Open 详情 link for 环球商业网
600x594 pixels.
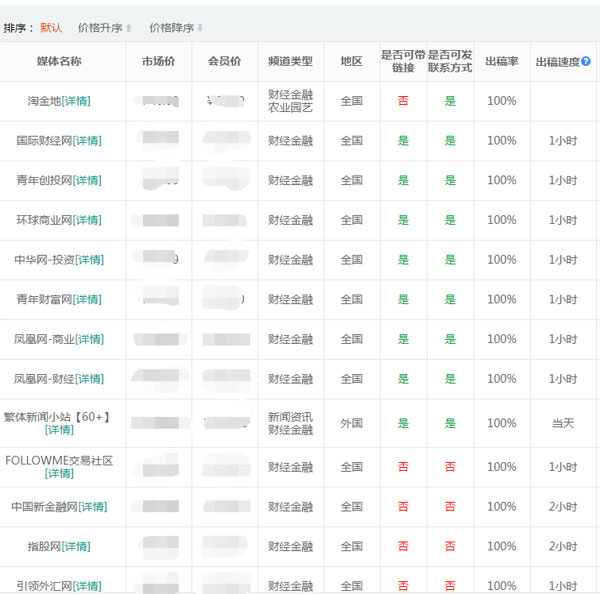tap(87, 220)
